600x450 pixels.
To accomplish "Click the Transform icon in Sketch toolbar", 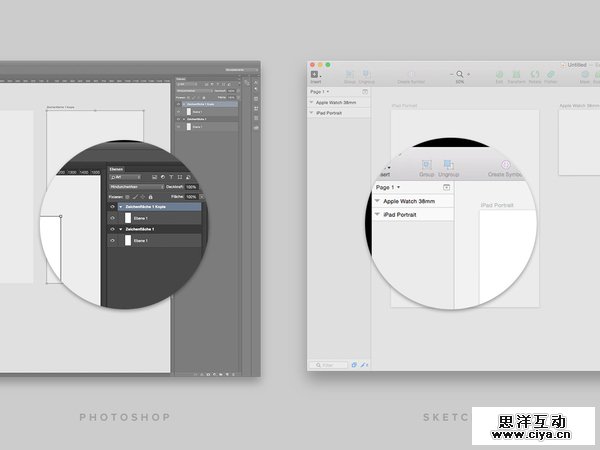I will pos(516,74).
